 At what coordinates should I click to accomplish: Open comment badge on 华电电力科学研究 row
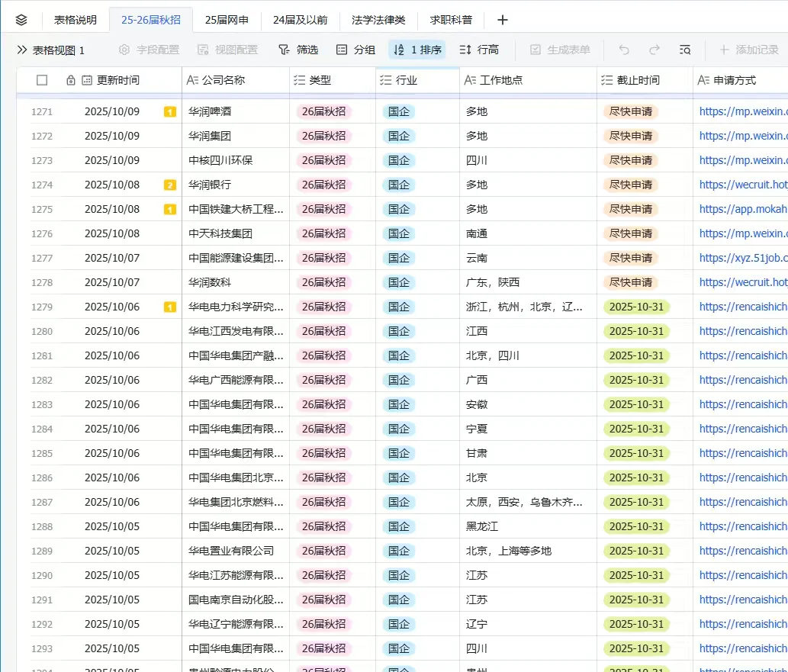click(170, 307)
